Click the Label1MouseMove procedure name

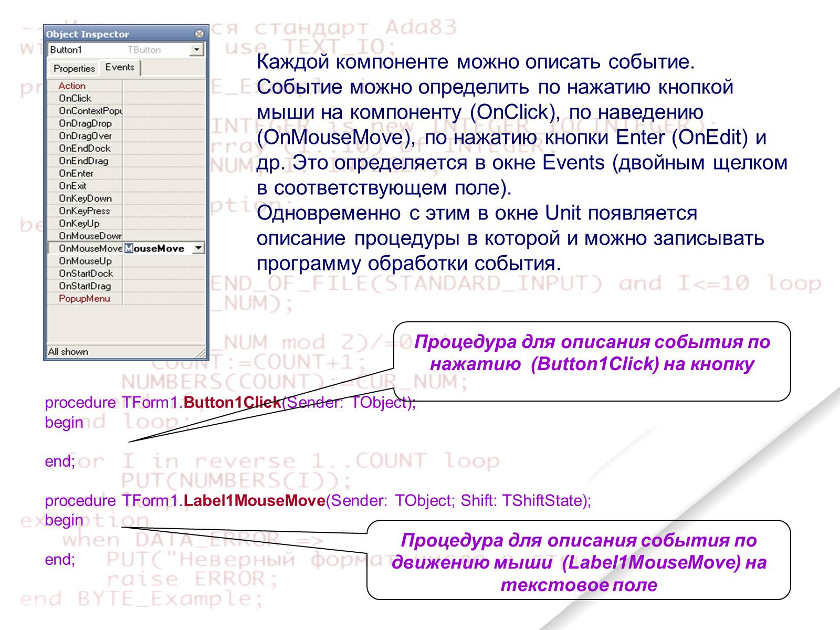tap(255, 501)
